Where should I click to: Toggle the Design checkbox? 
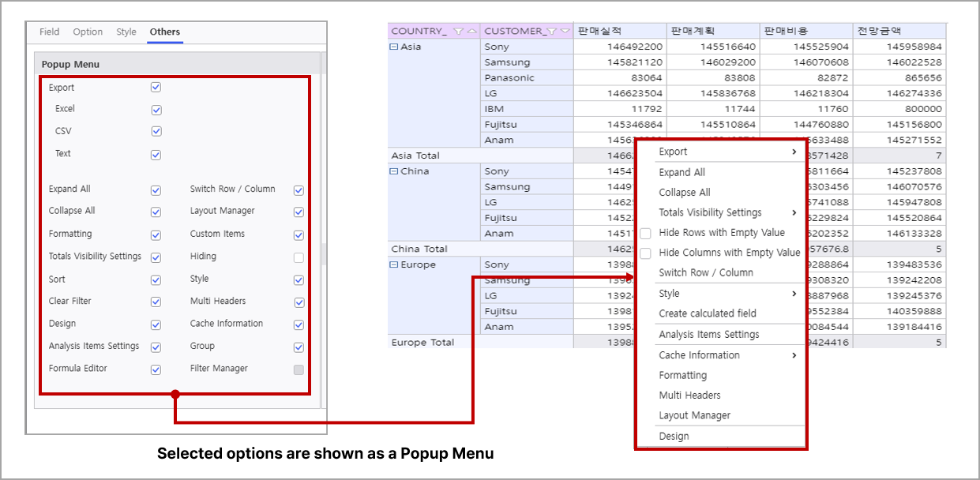(156, 324)
